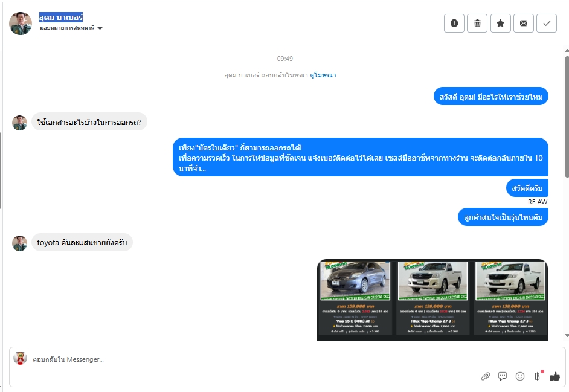
Task: Open payment request baht icon
Action: click(538, 376)
